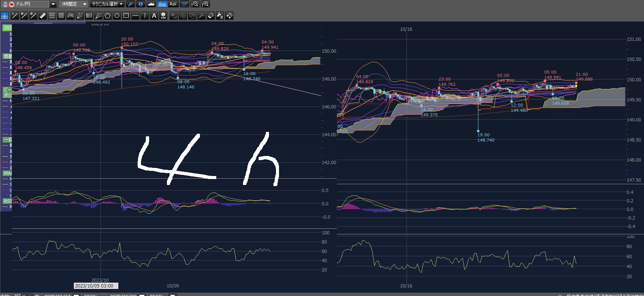
Task: Switch price display to Ask
Action: [173, 4]
